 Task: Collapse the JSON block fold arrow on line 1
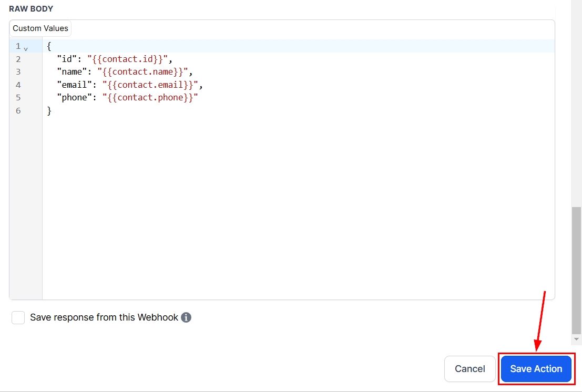pos(26,48)
